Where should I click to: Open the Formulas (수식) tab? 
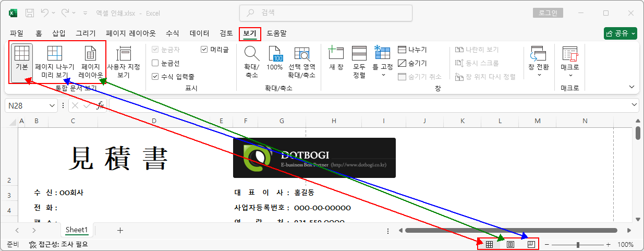(172, 33)
